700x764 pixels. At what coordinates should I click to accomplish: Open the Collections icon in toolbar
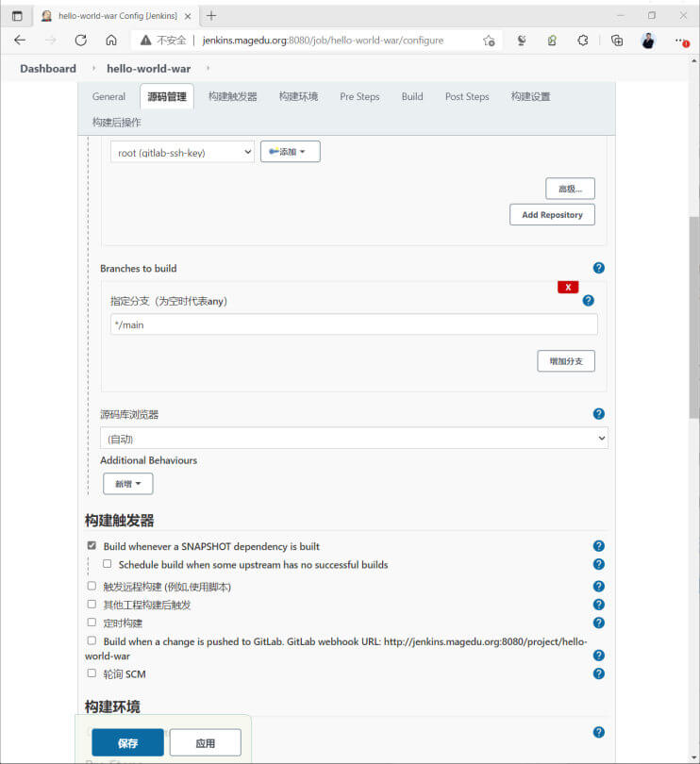[x=617, y=41]
